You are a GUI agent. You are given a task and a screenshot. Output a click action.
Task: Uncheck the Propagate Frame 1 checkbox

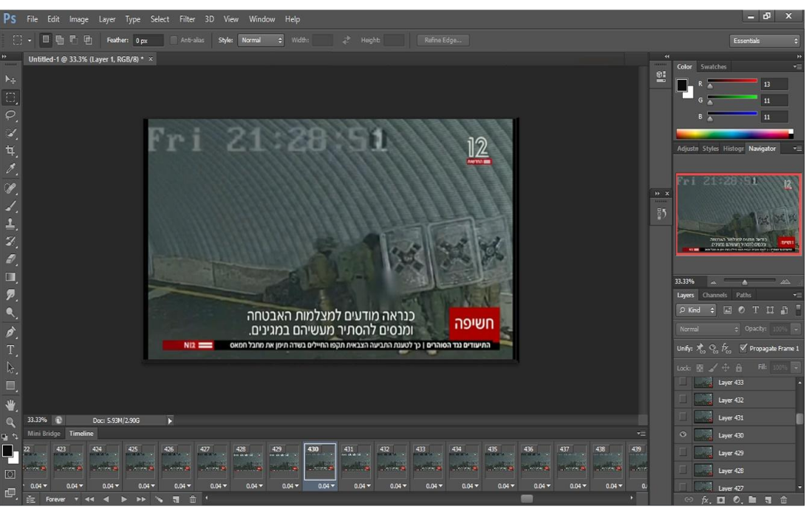743,349
